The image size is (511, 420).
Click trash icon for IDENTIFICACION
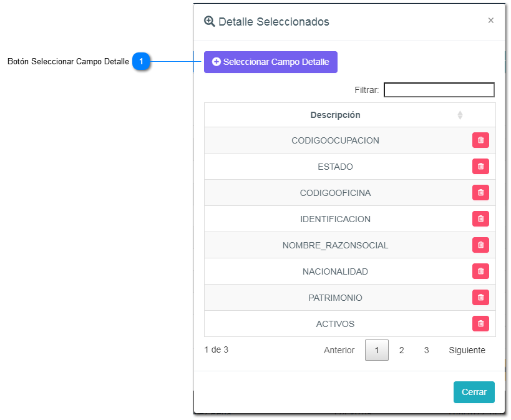tap(480, 219)
